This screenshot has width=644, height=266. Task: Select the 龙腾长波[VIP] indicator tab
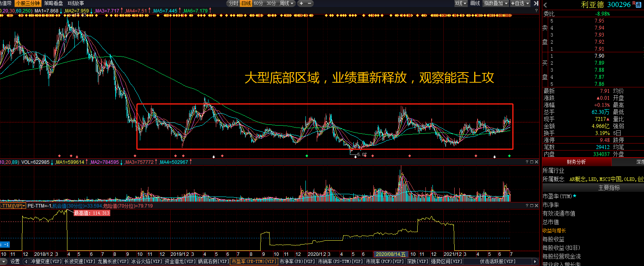pos(113,261)
